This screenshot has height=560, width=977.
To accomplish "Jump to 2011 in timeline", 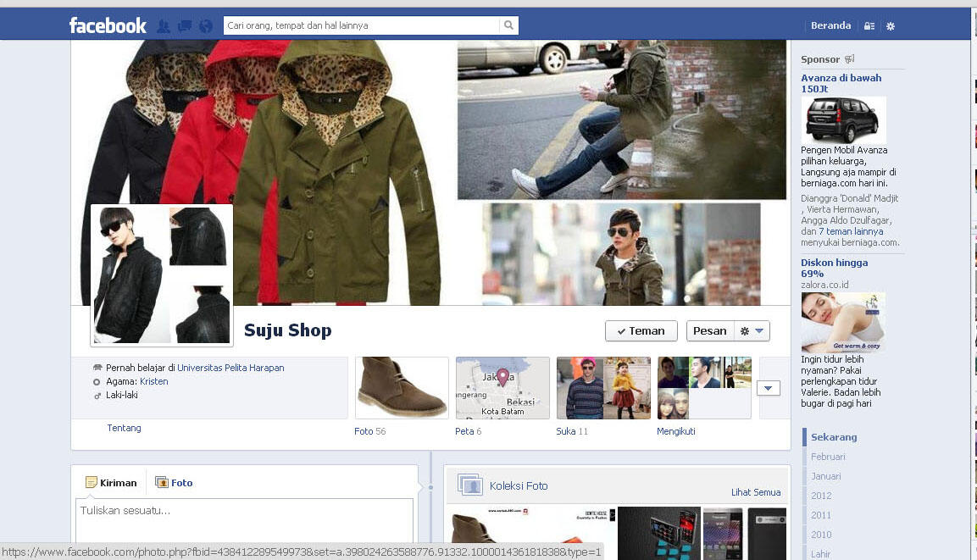I will (820, 515).
